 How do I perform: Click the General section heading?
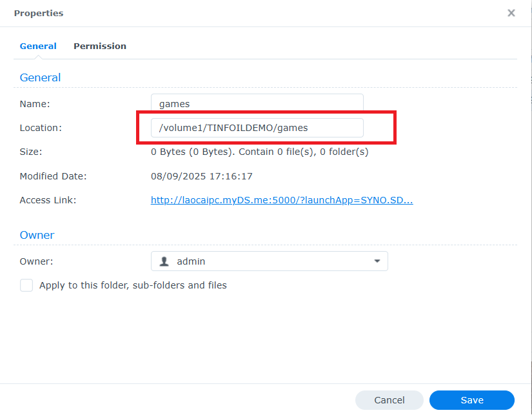coord(40,77)
